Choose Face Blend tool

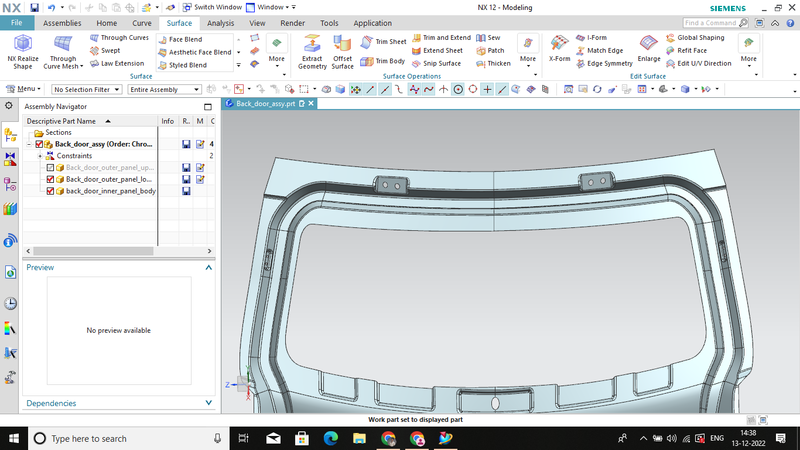pos(180,39)
